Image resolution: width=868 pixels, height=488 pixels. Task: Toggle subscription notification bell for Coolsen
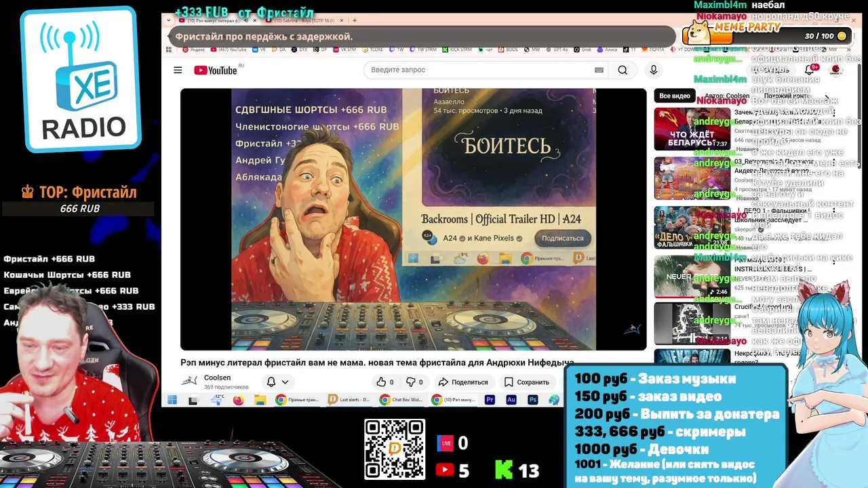pyautogui.click(x=271, y=382)
